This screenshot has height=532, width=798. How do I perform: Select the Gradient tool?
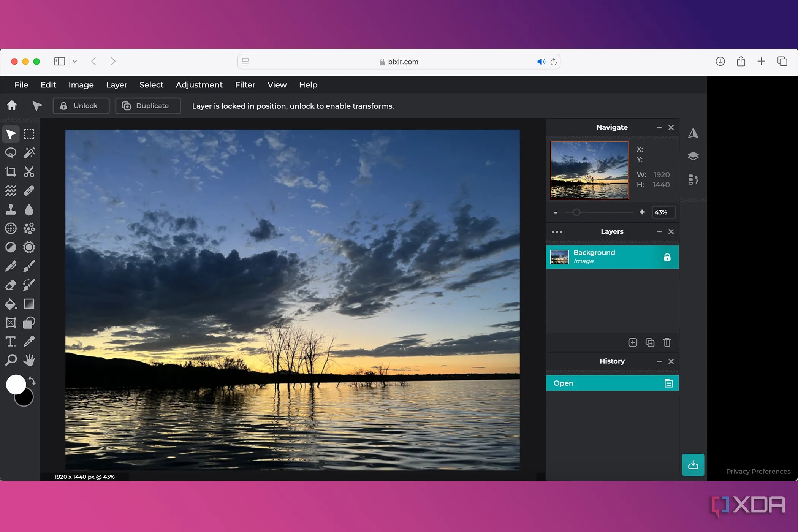(29, 304)
